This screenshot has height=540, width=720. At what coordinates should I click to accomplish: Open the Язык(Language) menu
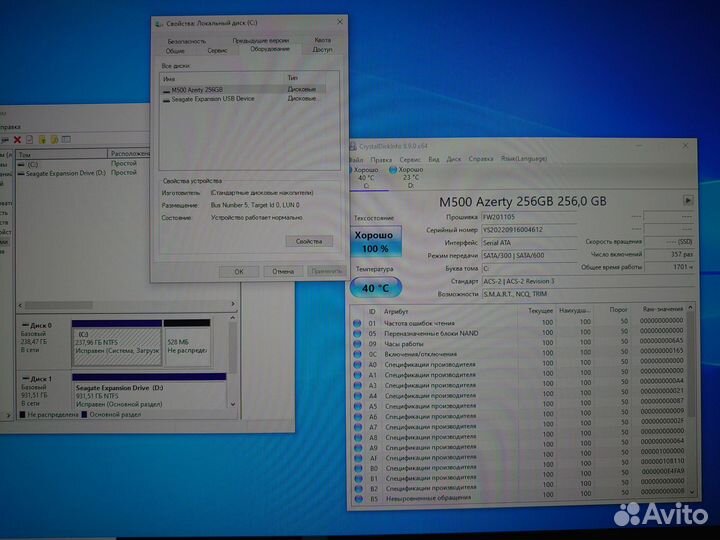pyautogui.click(x=524, y=158)
